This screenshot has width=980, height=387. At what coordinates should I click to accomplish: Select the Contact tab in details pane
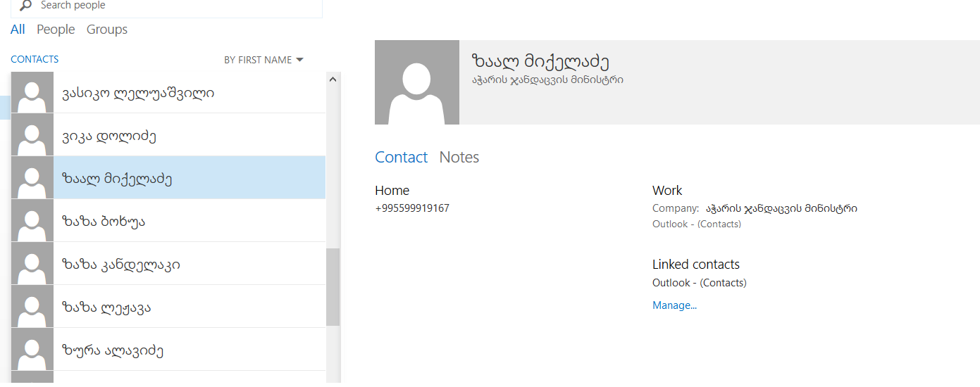pos(401,158)
